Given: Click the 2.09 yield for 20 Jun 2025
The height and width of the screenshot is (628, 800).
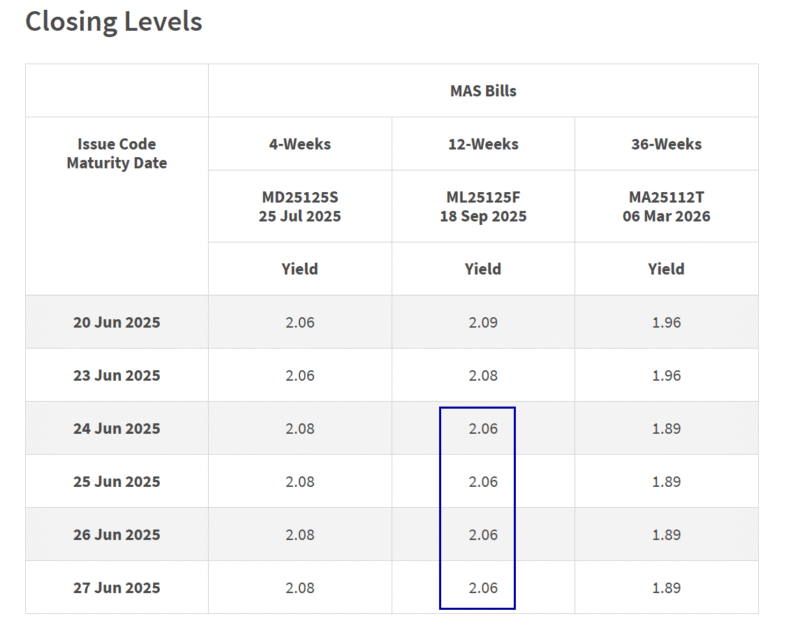Looking at the screenshot, I should (482, 322).
